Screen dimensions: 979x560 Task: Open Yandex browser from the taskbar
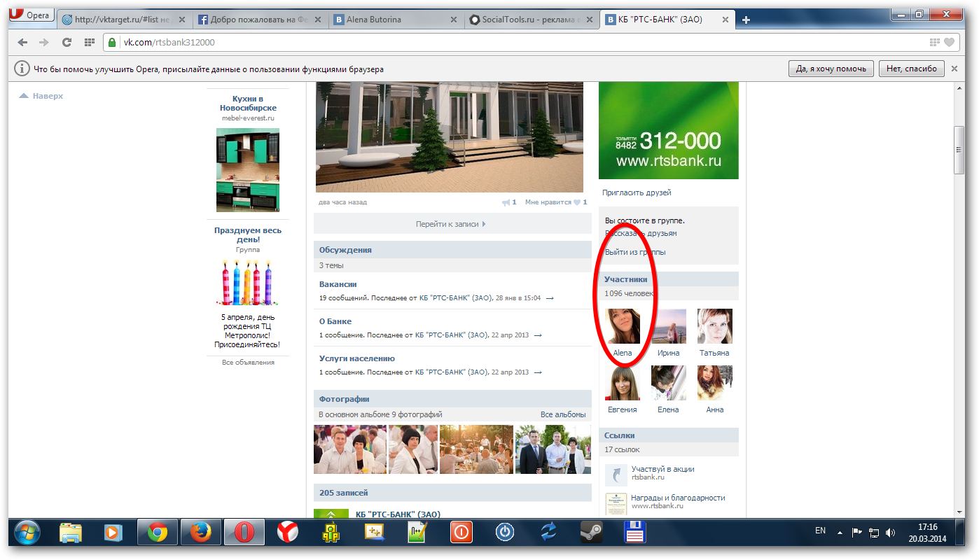coord(287,533)
